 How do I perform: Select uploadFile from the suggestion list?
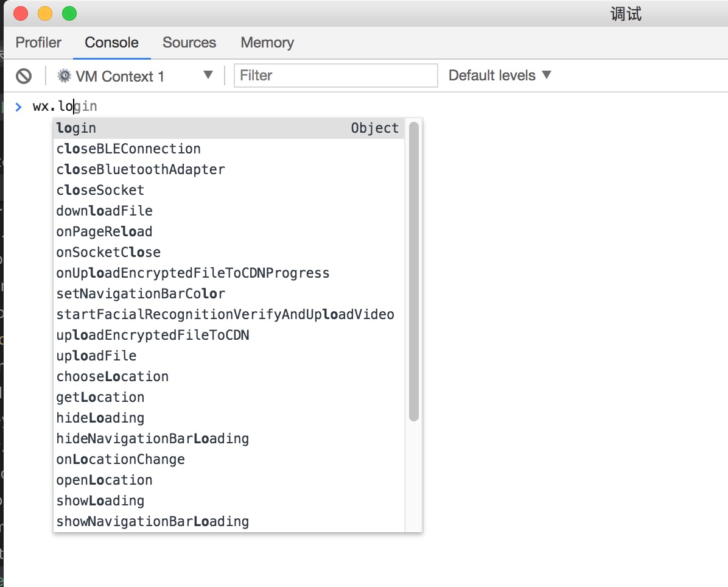96,356
